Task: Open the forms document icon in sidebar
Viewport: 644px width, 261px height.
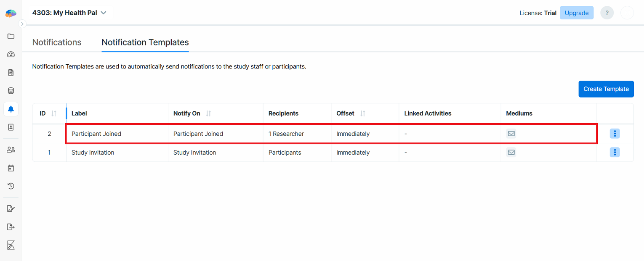Action: click(11, 72)
